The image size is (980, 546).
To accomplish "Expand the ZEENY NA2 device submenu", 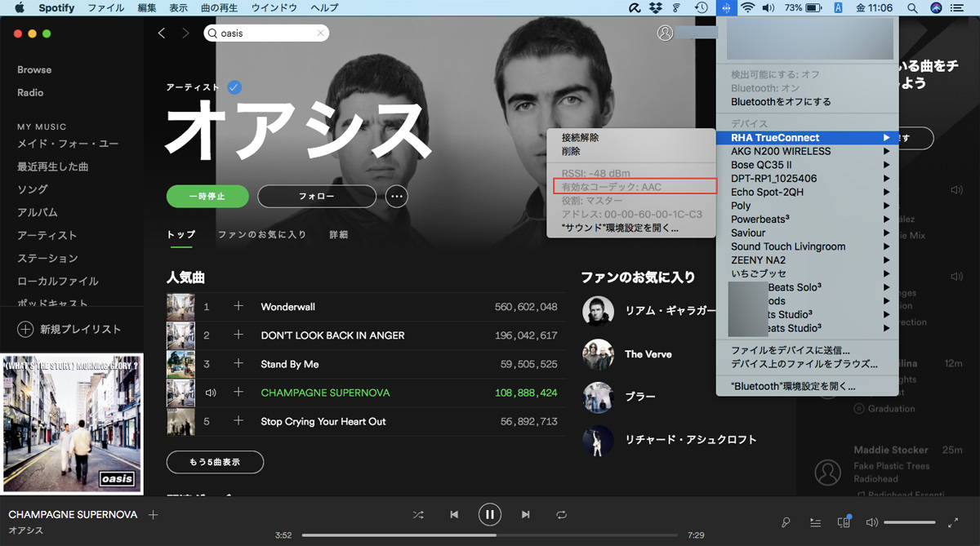I will [x=807, y=260].
